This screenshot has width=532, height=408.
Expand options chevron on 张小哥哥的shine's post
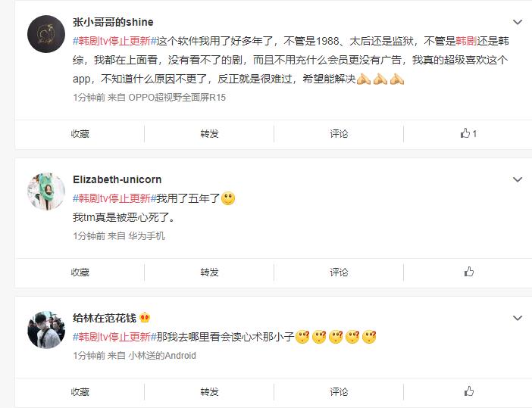(518, 23)
